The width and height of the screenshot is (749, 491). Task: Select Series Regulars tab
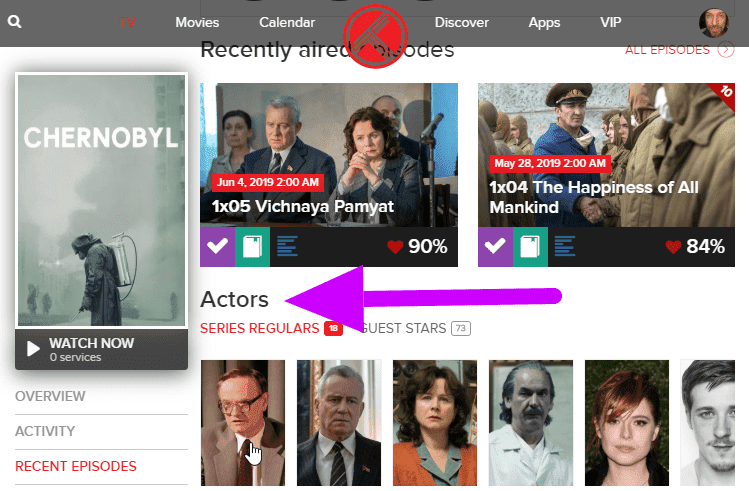pyautogui.click(x=271, y=328)
